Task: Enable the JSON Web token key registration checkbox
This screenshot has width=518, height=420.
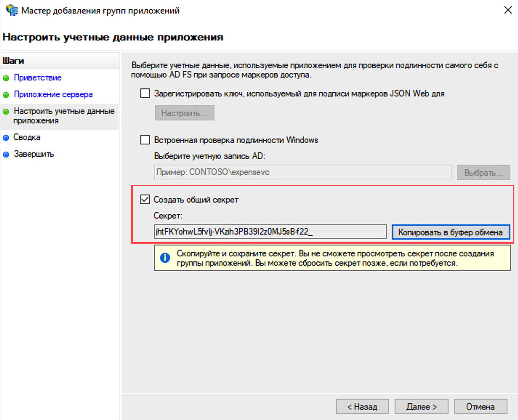Action: click(145, 93)
